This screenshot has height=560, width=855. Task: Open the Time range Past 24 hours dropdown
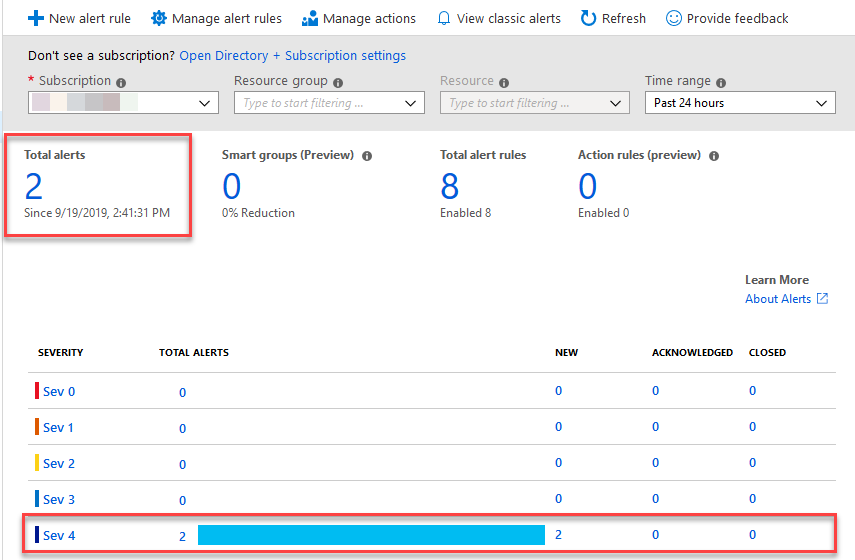[x=740, y=103]
